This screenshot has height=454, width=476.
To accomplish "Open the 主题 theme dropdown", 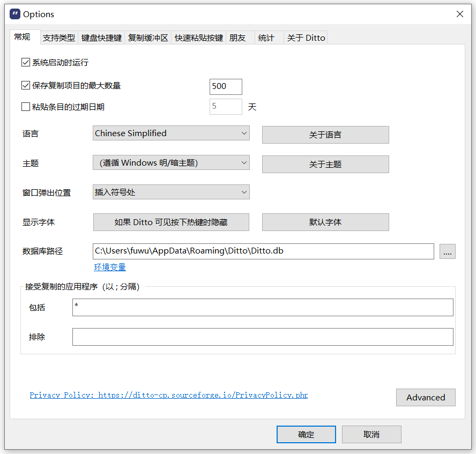I will (171, 162).
